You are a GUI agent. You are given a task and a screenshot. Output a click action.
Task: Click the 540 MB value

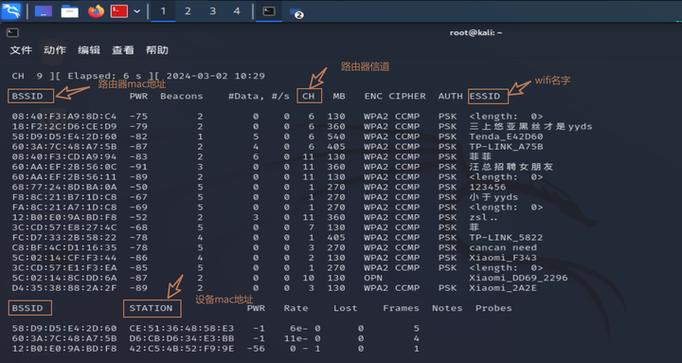click(336, 137)
